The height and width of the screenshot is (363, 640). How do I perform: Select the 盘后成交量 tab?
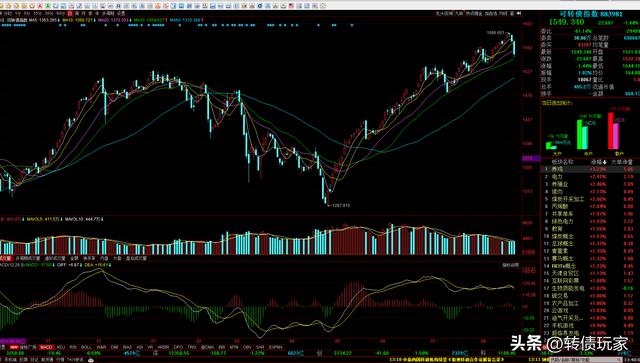click(136, 258)
